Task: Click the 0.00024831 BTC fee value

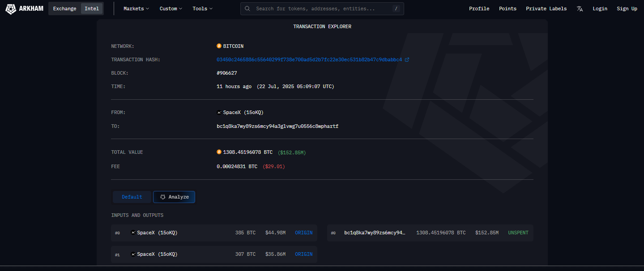Action: click(237, 166)
